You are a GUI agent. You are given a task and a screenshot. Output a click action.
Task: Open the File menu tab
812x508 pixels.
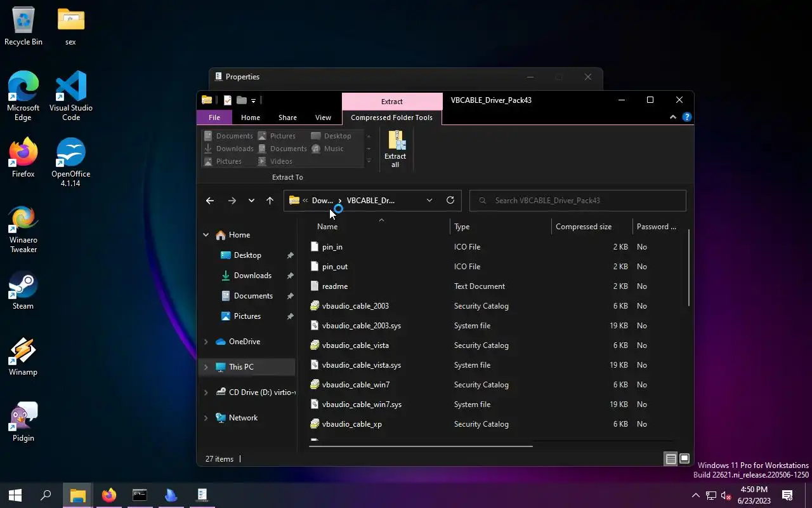point(214,117)
